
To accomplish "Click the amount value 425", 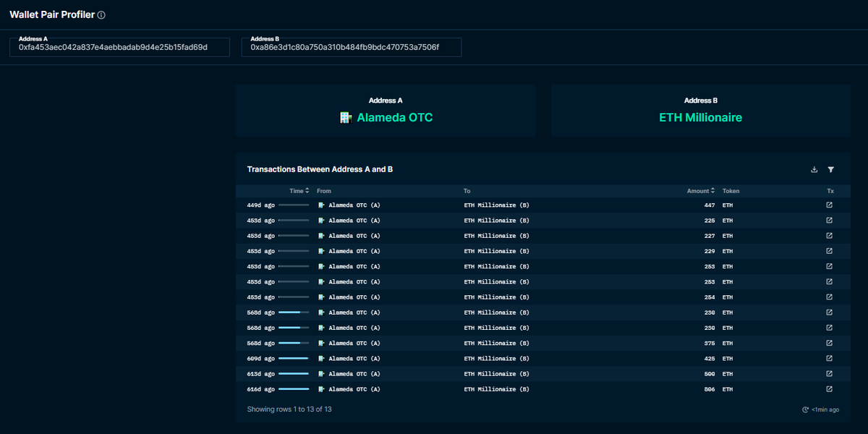I will [x=709, y=359].
